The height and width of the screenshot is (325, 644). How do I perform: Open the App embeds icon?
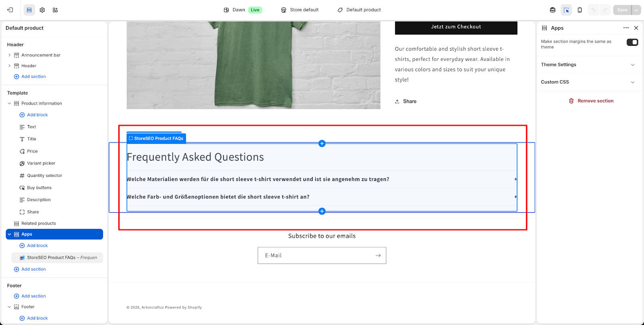click(x=55, y=10)
